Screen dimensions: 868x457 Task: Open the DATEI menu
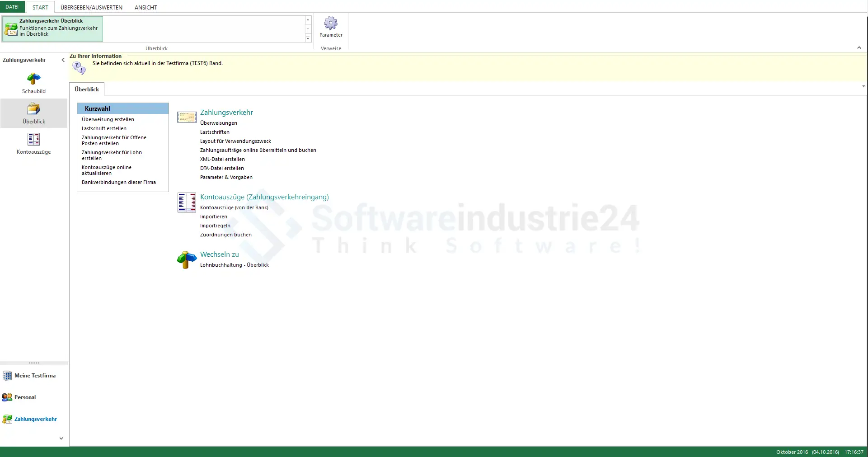[12, 7]
